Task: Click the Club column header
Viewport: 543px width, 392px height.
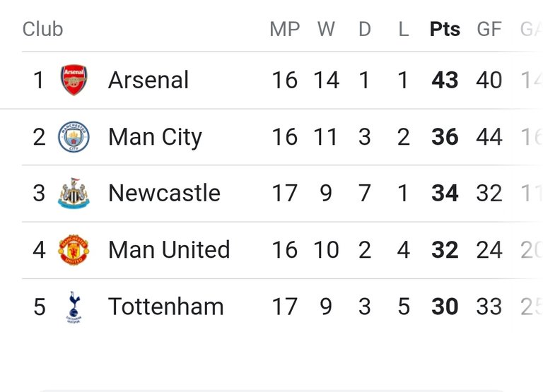Action: point(42,29)
